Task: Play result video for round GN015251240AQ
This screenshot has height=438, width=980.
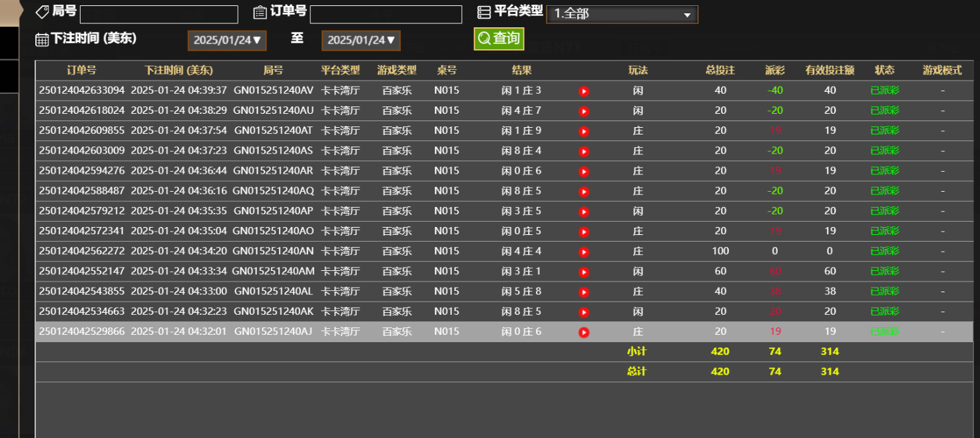Action: pyautogui.click(x=584, y=190)
